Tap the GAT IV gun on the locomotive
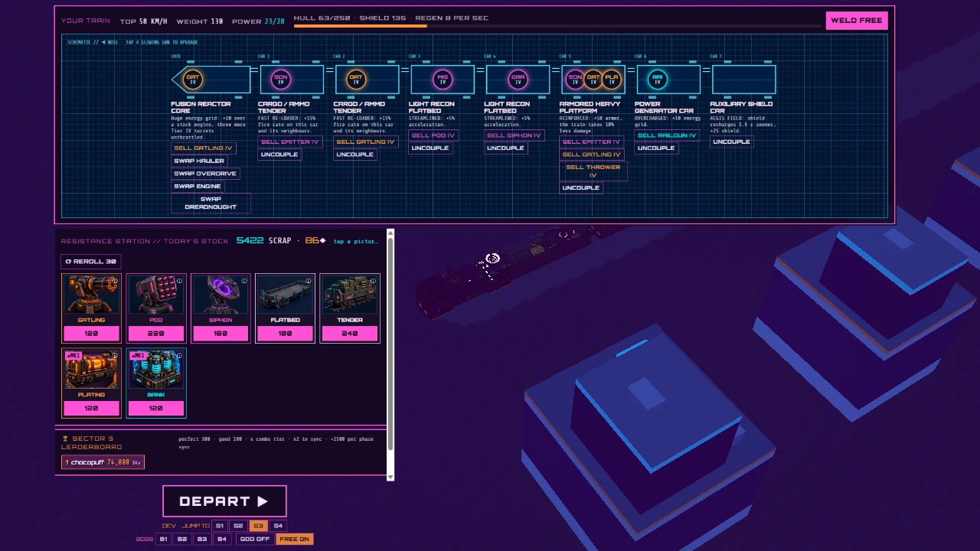This screenshot has height=551, width=980. 193,79
